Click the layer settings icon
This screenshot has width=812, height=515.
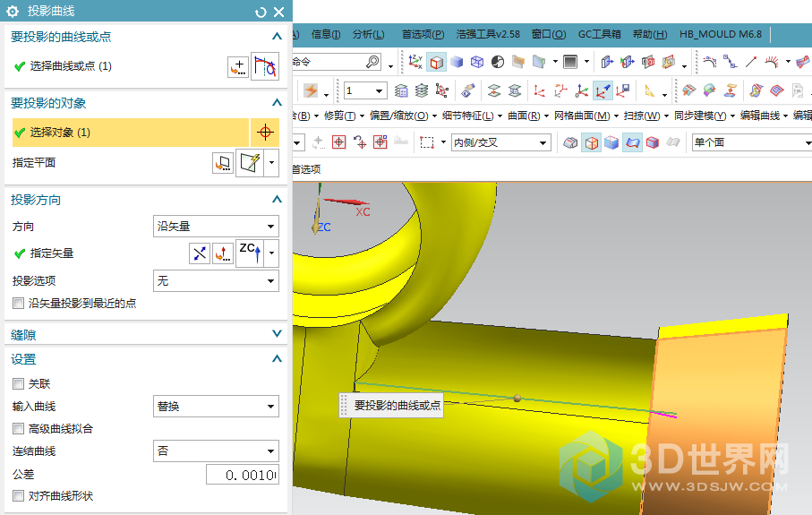[401, 91]
